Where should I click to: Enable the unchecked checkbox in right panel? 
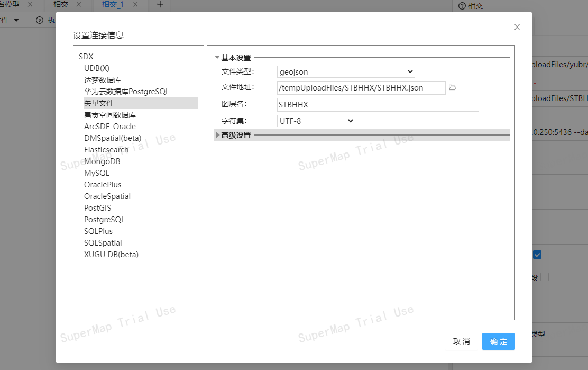545,277
